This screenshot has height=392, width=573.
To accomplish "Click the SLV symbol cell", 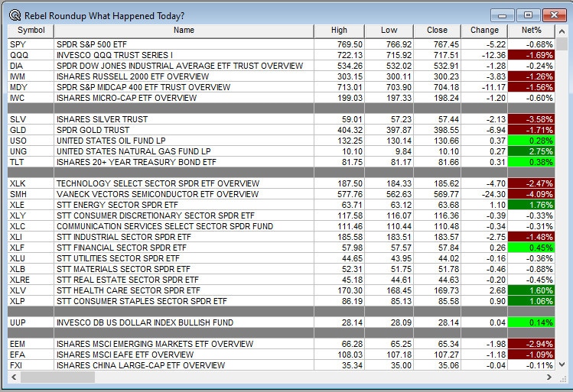I will click(31, 119).
